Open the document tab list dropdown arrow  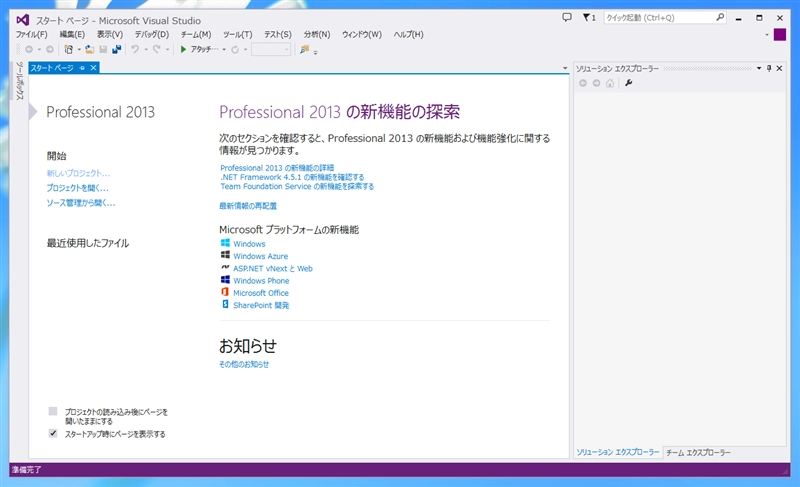pos(565,68)
